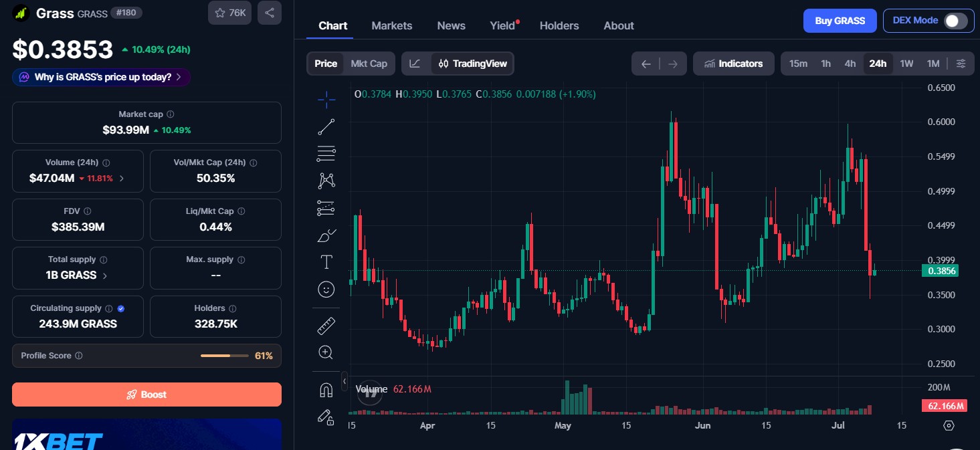
Task: Select the ruler measure tool
Action: (326, 326)
